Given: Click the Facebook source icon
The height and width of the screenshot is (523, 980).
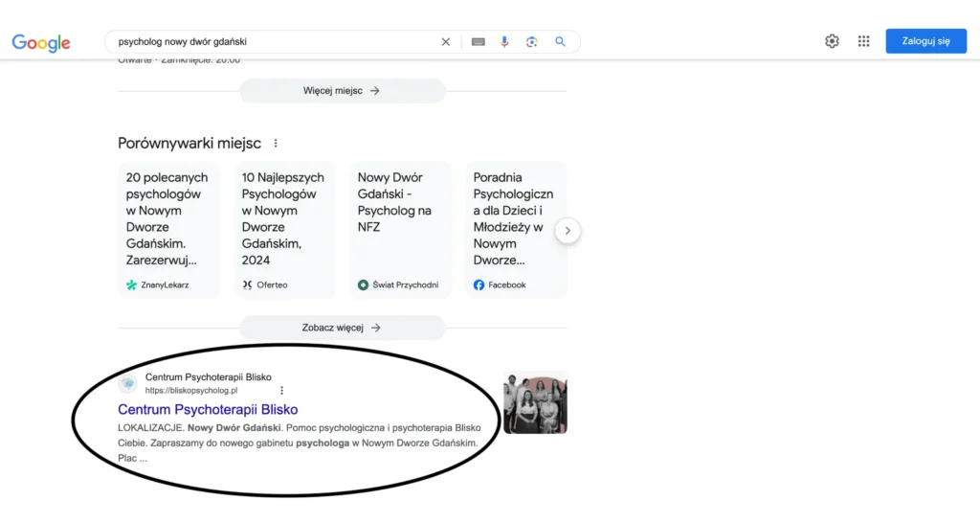Looking at the screenshot, I should click(x=479, y=284).
